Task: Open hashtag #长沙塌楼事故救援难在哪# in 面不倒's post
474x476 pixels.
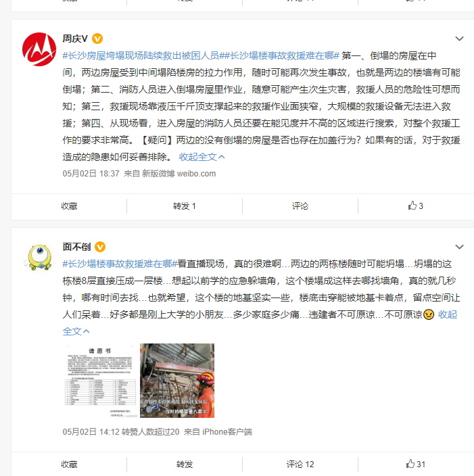Action: [x=120, y=264]
